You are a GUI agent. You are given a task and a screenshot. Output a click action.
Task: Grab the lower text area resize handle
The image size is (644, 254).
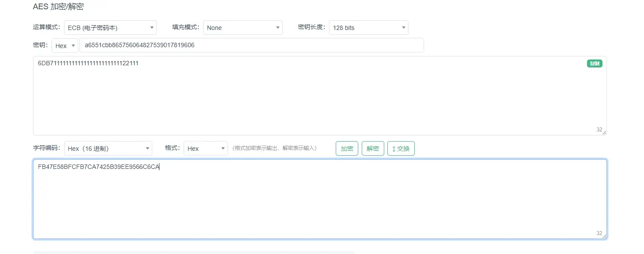pos(604,236)
